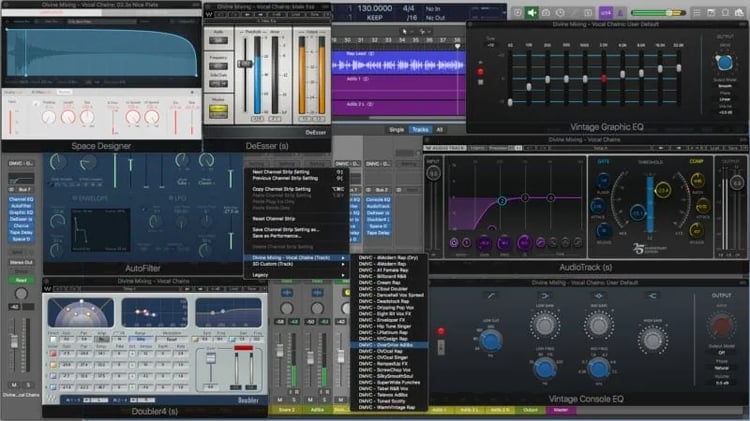The height and width of the screenshot is (421, 750).
Task: Open the loop browser icon in the top right
Action: 725,13
